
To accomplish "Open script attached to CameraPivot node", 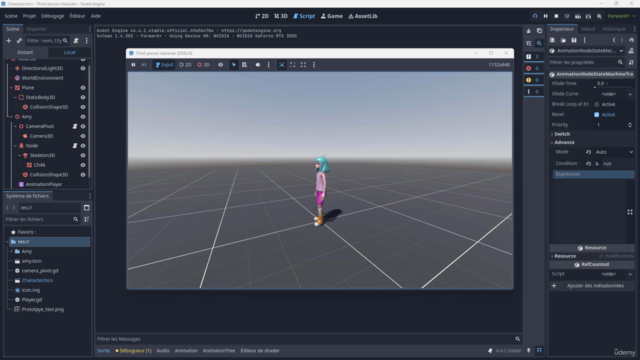I will [x=75, y=127].
